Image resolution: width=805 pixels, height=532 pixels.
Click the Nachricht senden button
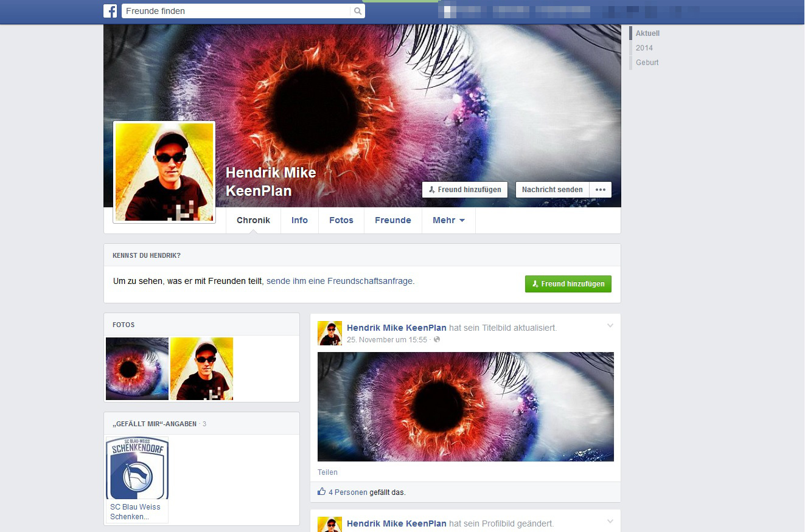[x=552, y=190]
